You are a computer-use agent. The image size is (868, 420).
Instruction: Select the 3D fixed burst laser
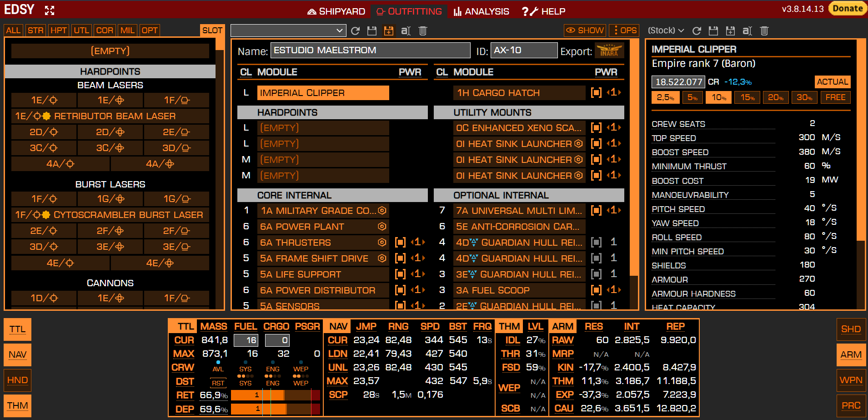(x=44, y=247)
